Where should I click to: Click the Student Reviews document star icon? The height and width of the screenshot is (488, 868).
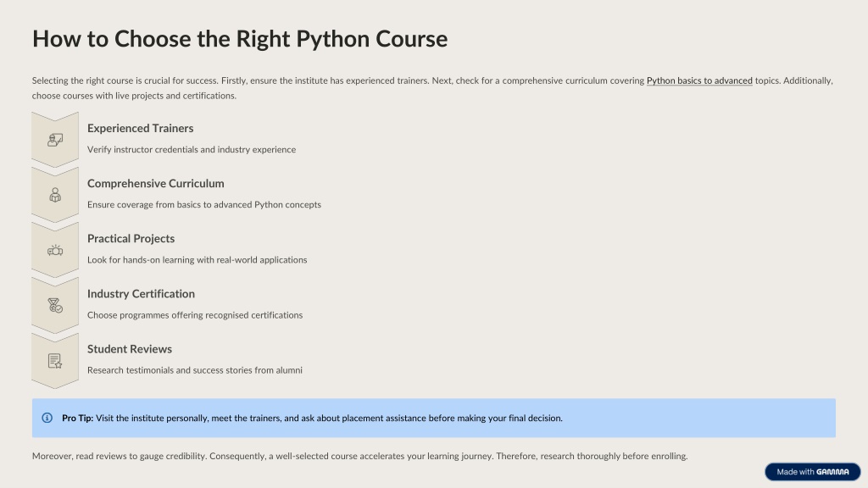coord(55,361)
